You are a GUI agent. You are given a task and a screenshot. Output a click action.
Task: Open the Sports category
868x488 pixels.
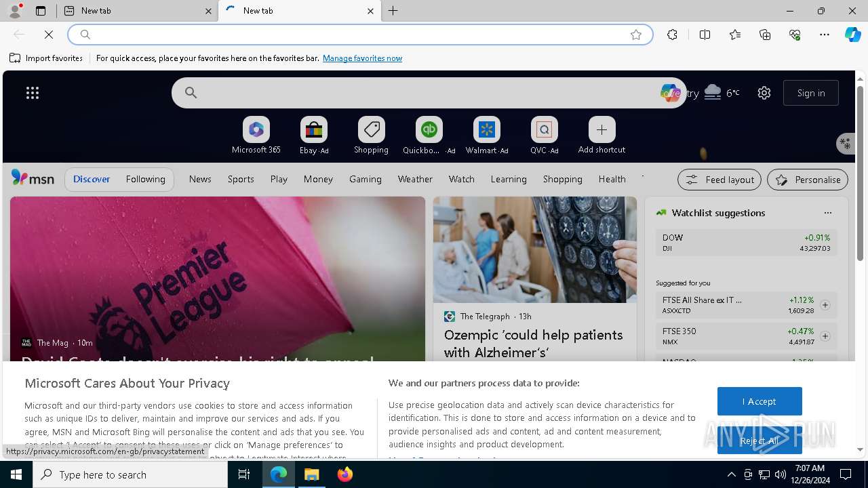(241, 179)
